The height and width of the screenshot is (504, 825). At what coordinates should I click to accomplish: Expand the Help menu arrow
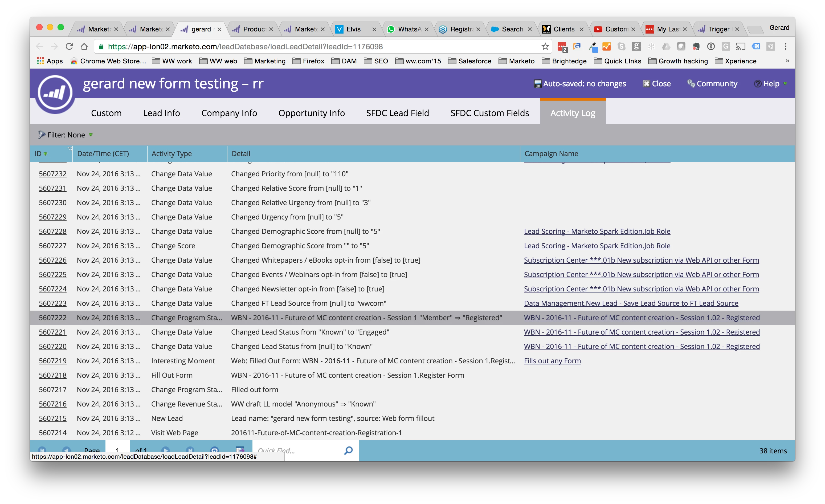(785, 84)
